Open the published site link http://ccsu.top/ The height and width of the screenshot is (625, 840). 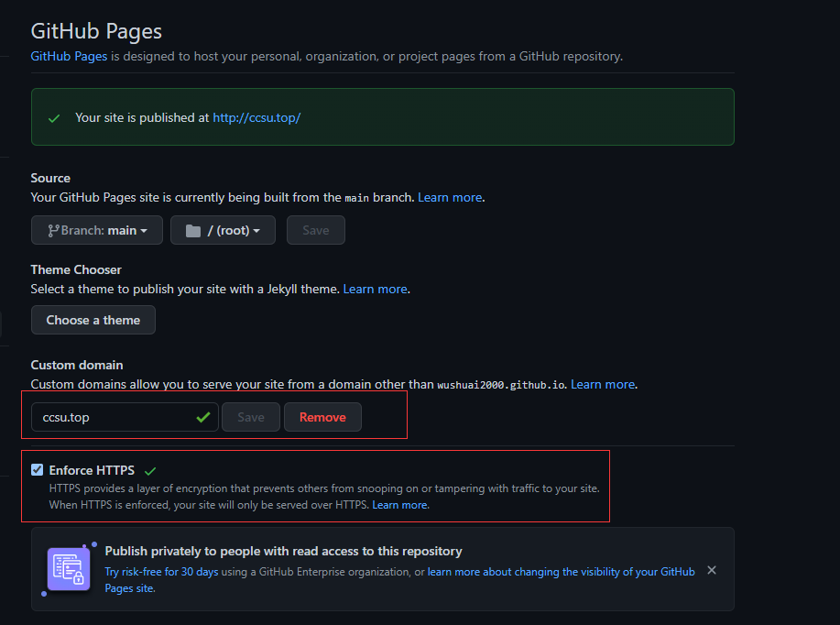[256, 118]
